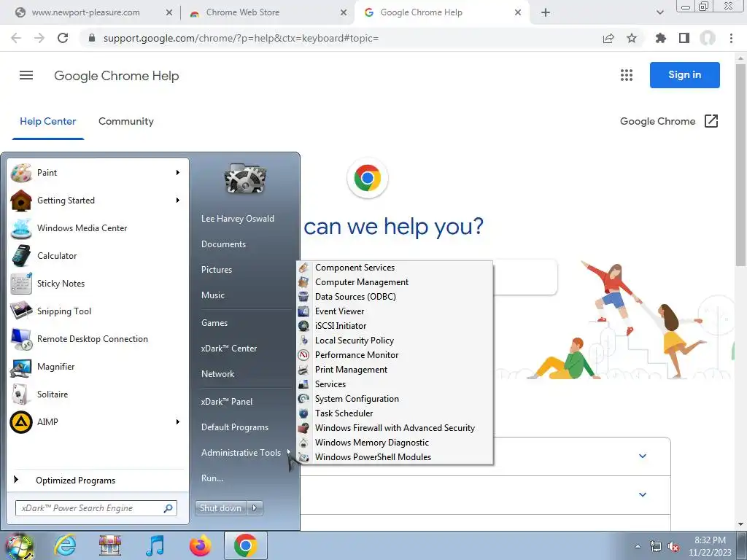The width and height of the screenshot is (747, 560).
Task: Click the share page icon in address bar
Action: coord(608,38)
